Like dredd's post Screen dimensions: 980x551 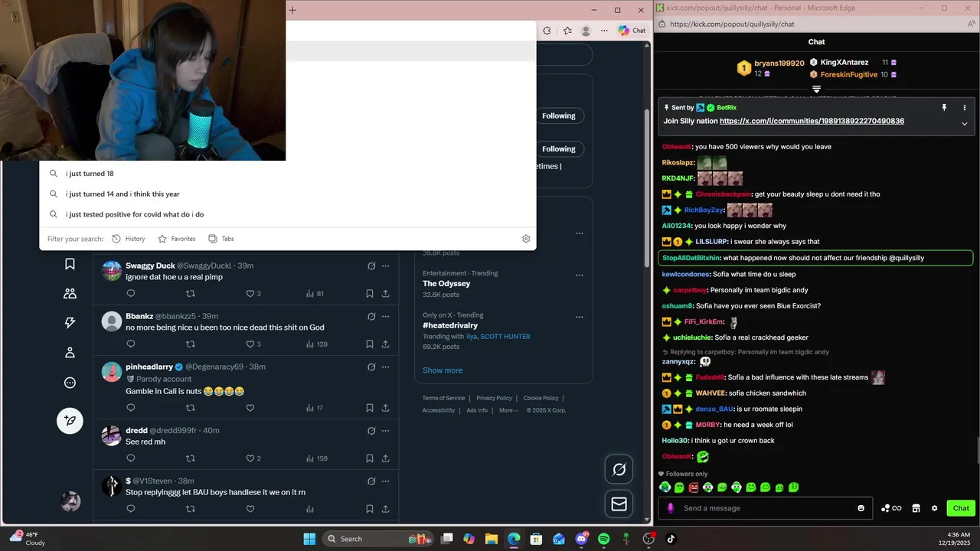250,458
